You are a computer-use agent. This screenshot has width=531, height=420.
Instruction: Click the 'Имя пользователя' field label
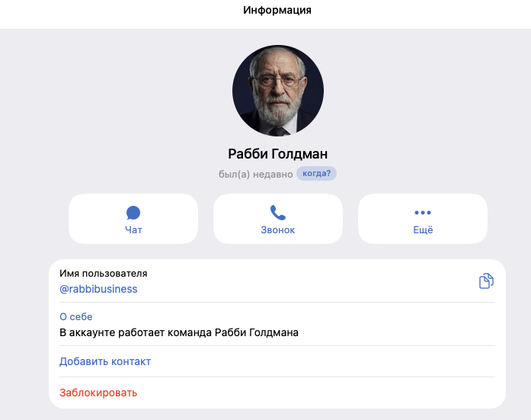104,274
